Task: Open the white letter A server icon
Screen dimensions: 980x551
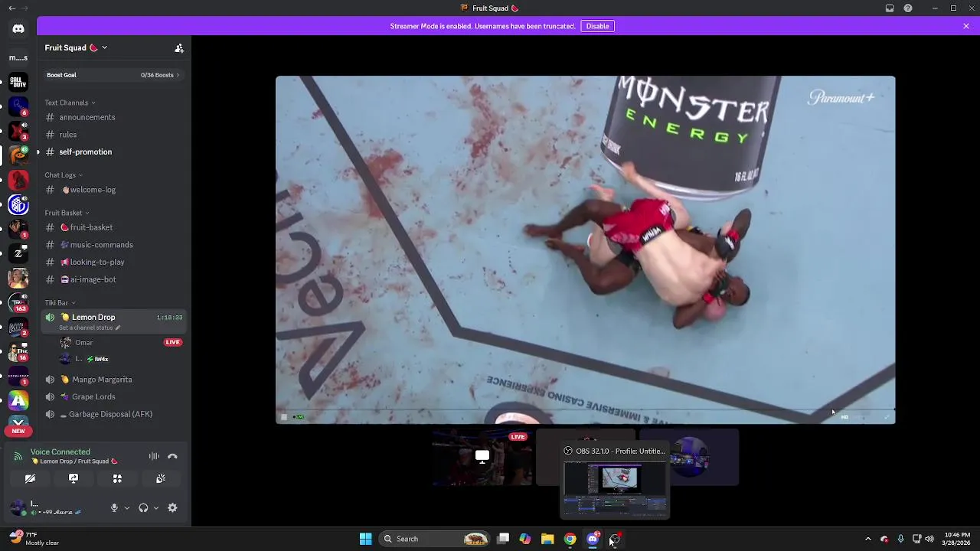Action: pyautogui.click(x=18, y=400)
